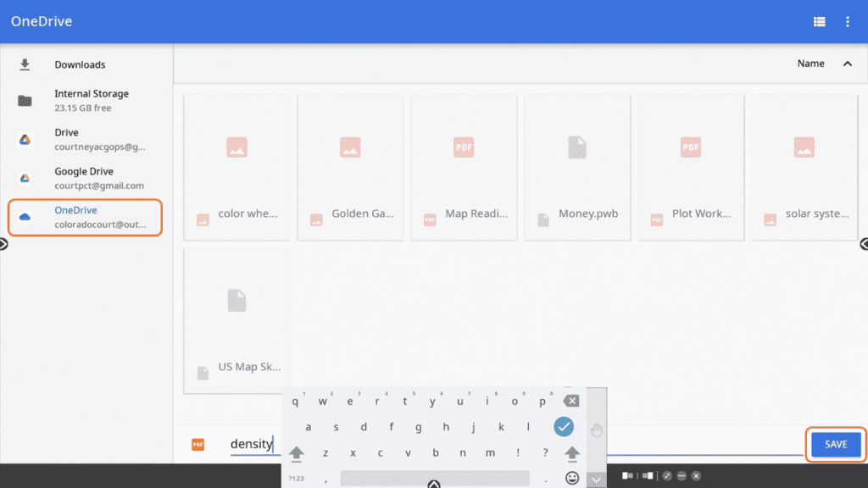Select Downloads in the sidebar

point(80,64)
